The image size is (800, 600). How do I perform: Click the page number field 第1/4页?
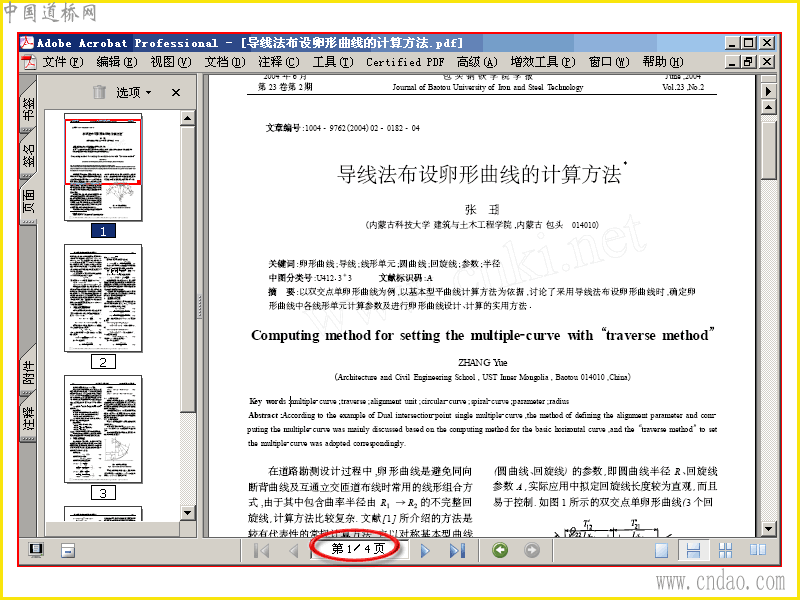click(358, 549)
